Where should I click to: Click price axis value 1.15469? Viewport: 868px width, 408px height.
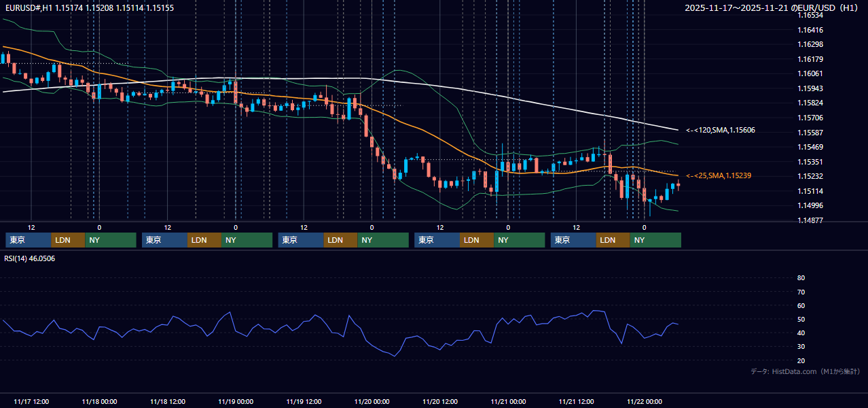[810, 147]
